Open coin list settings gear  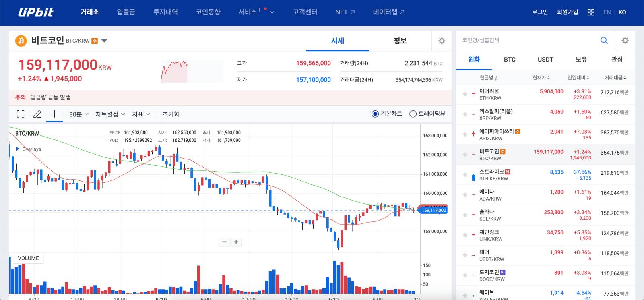coord(625,40)
